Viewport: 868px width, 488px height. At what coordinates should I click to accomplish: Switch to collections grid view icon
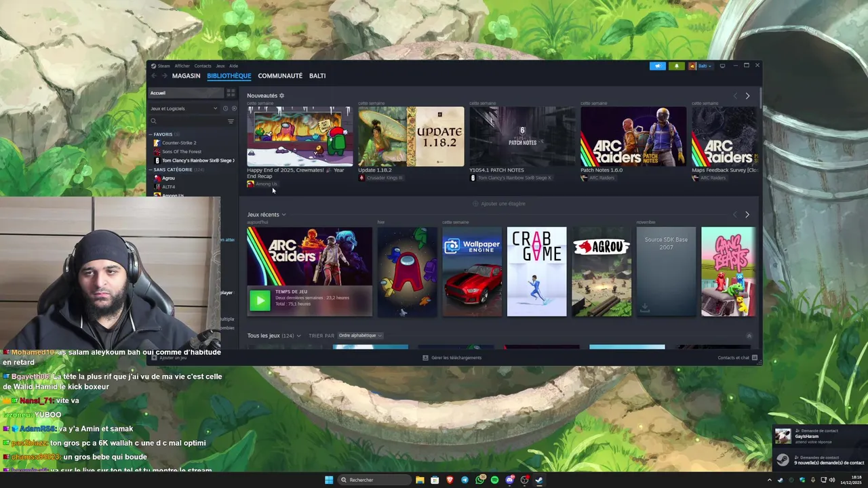coord(231,93)
